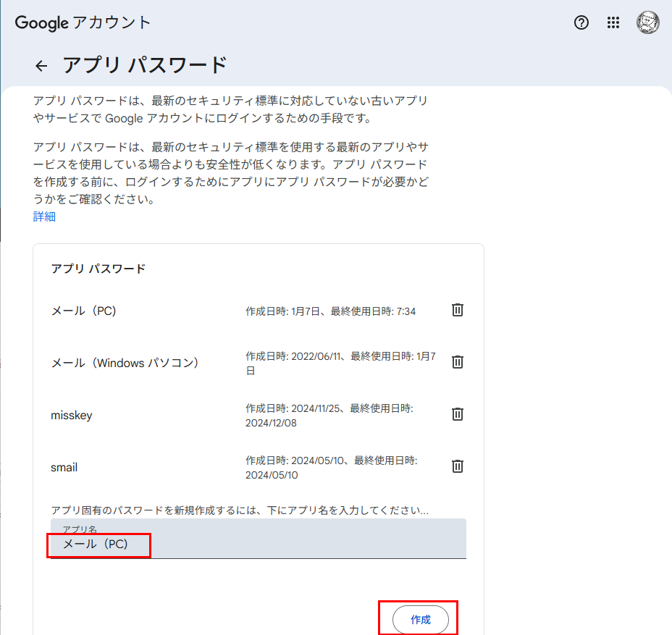Image resolution: width=672 pixels, height=635 pixels.
Task: Click the misskey creation date text
Action: pyautogui.click(x=329, y=416)
